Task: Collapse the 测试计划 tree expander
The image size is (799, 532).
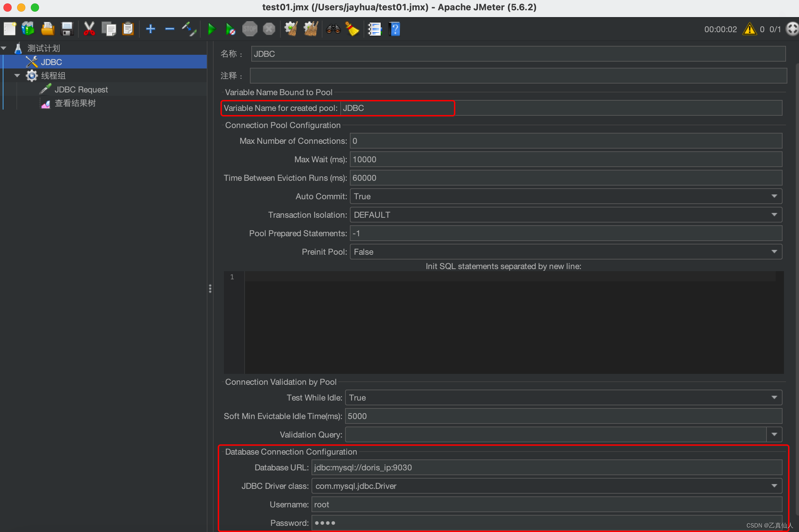Action: point(4,48)
